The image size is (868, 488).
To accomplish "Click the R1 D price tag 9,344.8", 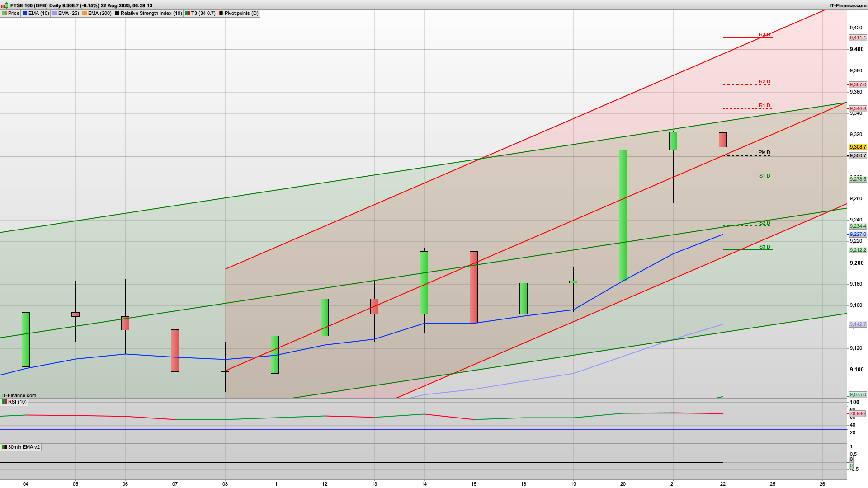I will [858, 108].
